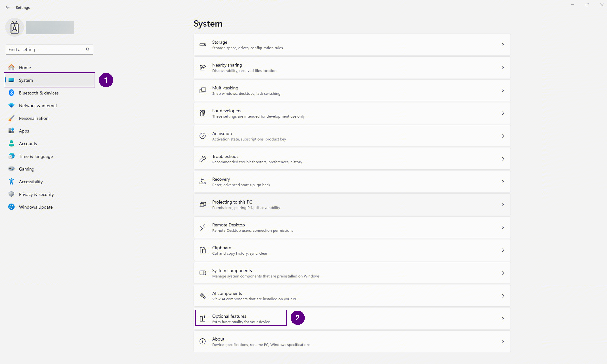Screen dimensions: 607x364
Task: Click the Optional features grid-plus icon
Action: pos(203,319)
